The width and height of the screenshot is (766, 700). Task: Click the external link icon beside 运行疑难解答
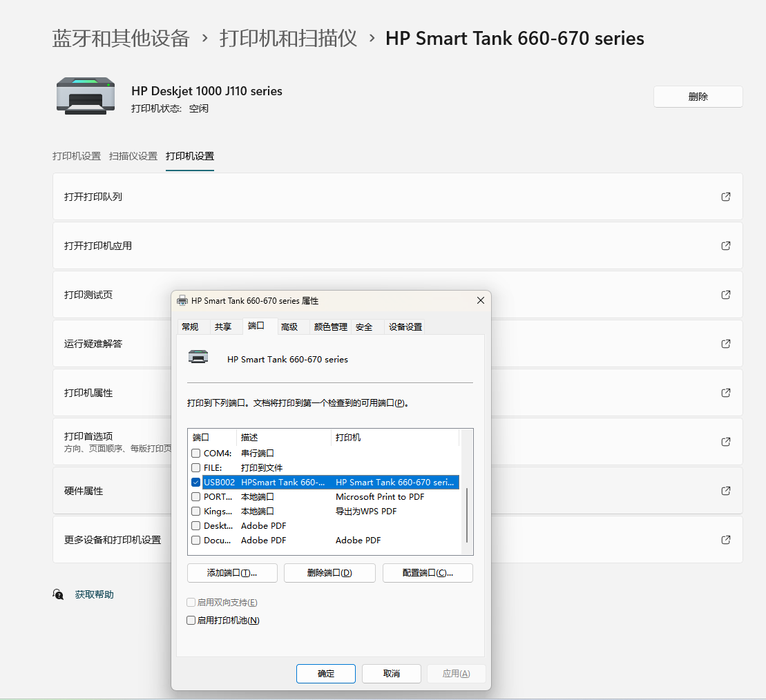coord(726,344)
